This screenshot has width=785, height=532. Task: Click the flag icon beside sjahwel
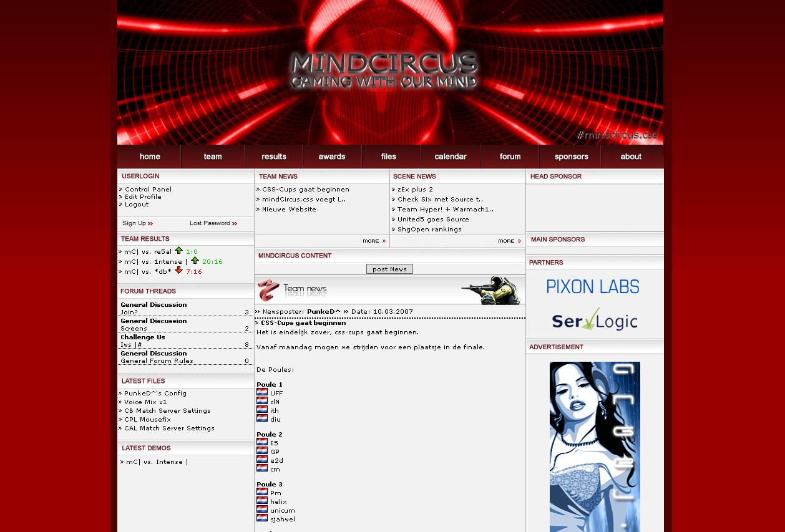[262, 518]
